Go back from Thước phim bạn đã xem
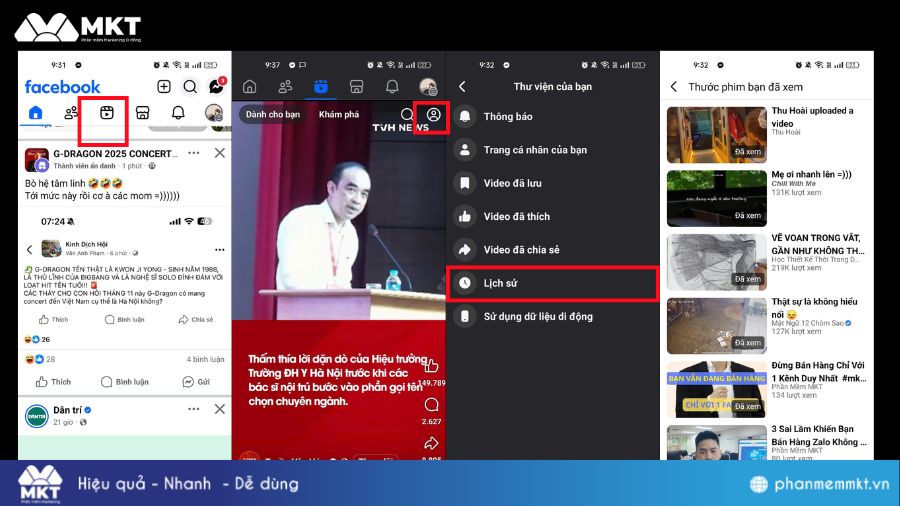This screenshot has width=900, height=506. tap(674, 87)
